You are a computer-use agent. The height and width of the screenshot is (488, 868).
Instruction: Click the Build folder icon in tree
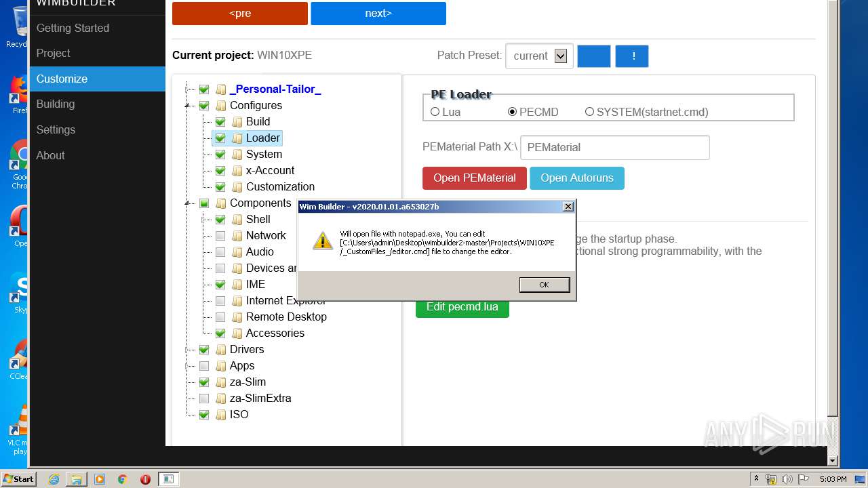[x=237, y=121]
